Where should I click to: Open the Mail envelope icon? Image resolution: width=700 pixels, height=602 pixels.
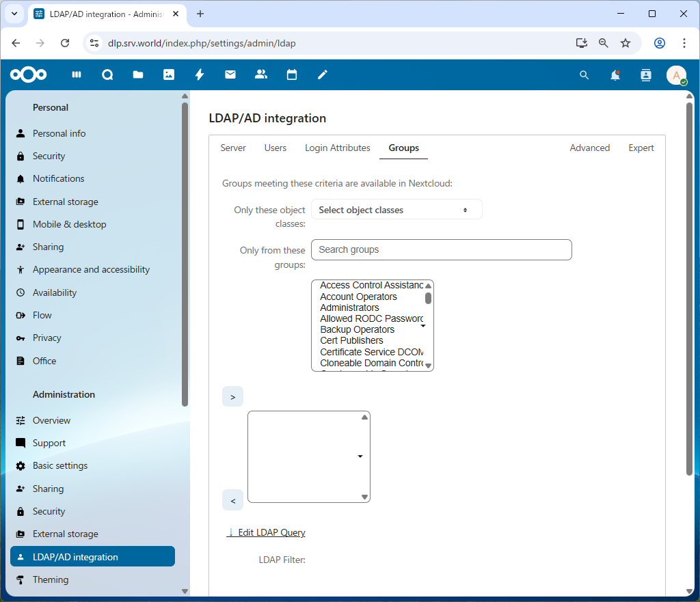coord(230,75)
